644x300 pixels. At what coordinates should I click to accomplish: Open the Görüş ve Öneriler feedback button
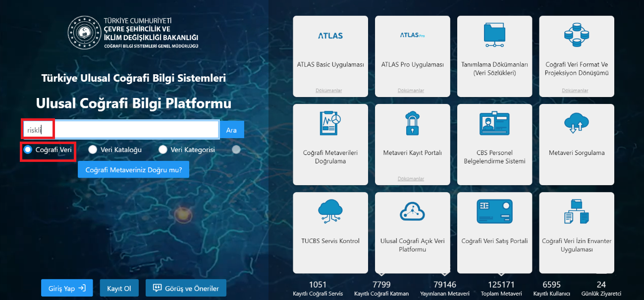pyautogui.click(x=186, y=288)
